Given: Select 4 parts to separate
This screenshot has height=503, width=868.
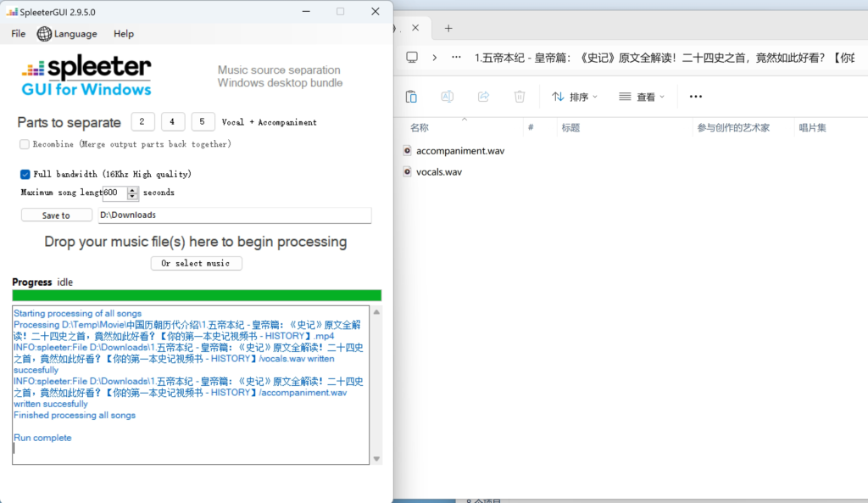Looking at the screenshot, I should (x=172, y=122).
